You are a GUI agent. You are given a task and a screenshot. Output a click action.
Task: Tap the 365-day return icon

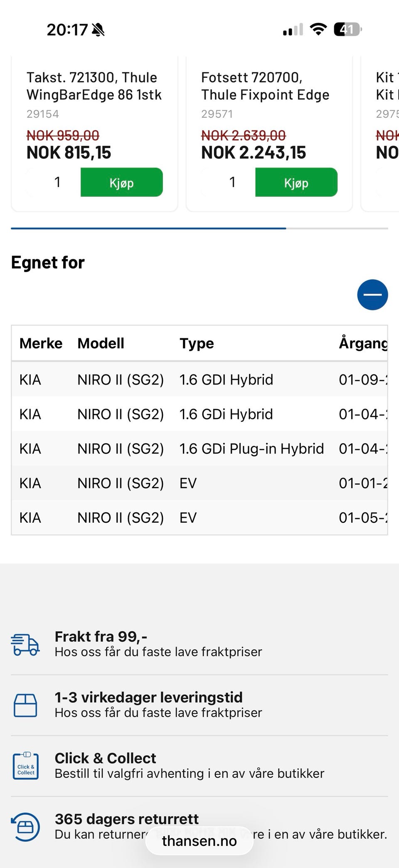(25, 827)
